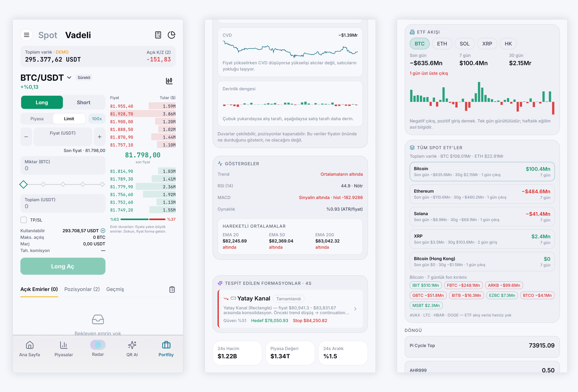Switch order type to Piyasa
Image resolution: width=578 pixels, height=392 pixels.
click(x=37, y=119)
